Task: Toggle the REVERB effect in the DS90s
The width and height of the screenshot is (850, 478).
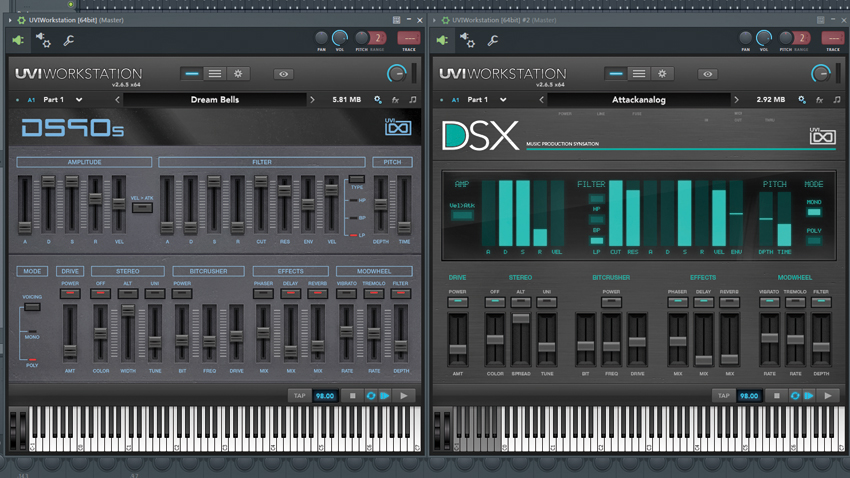Action: (x=318, y=293)
